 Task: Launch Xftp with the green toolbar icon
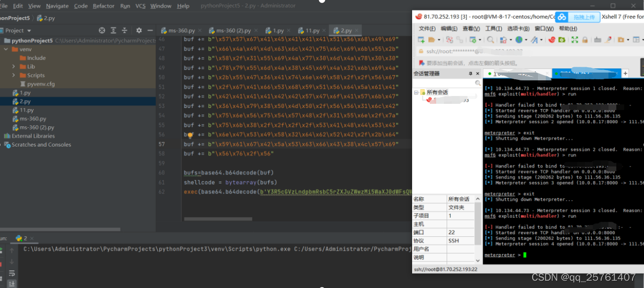pyautogui.click(x=563, y=40)
